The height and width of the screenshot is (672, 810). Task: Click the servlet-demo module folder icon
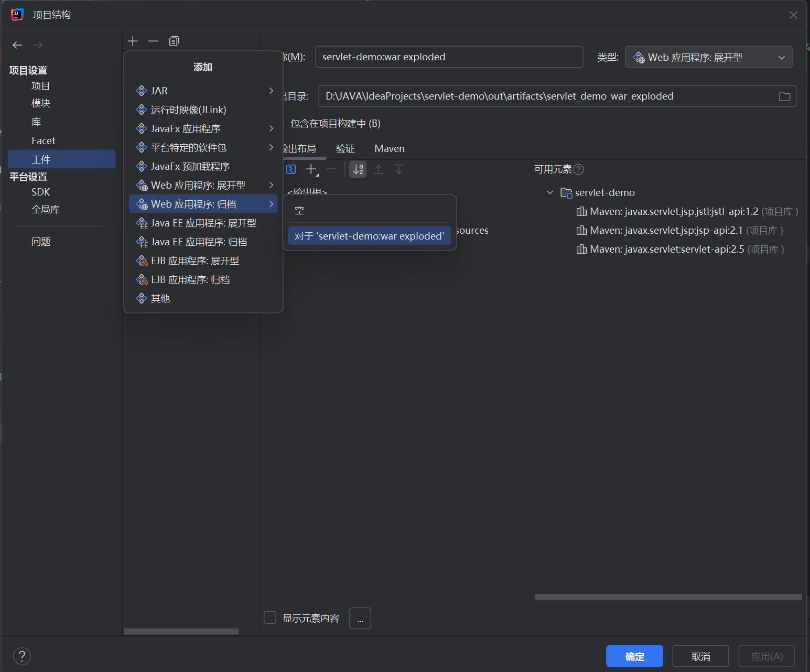click(566, 193)
